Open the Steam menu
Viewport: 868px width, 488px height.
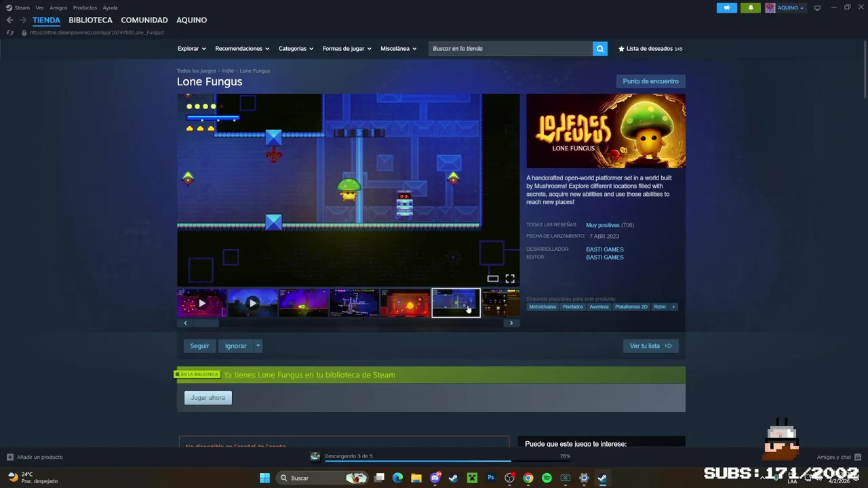coord(18,8)
